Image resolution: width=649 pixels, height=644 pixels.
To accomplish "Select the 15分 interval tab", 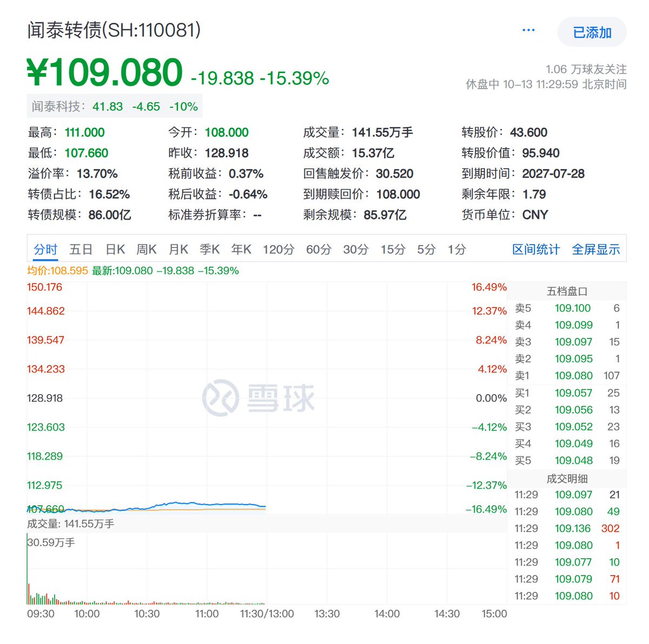I will point(392,249).
